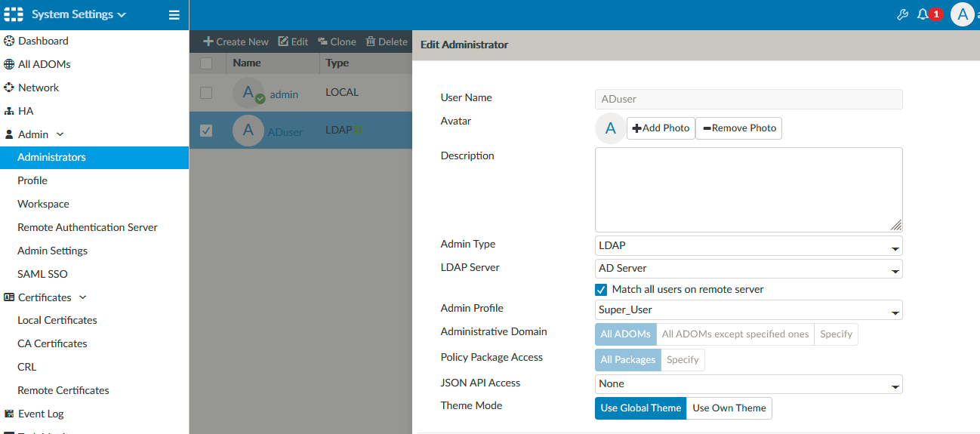Image resolution: width=980 pixels, height=434 pixels.
Task: Open the Dashboard sidebar item
Action: [43, 41]
